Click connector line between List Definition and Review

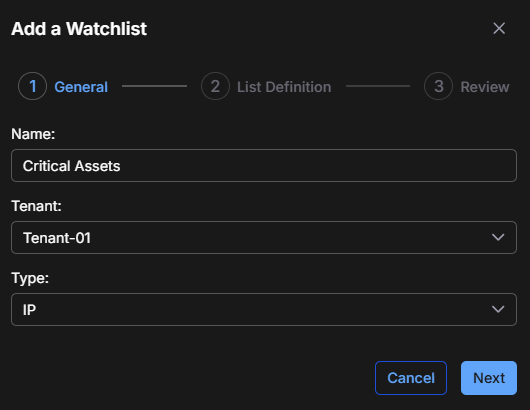[x=378, y=86]
